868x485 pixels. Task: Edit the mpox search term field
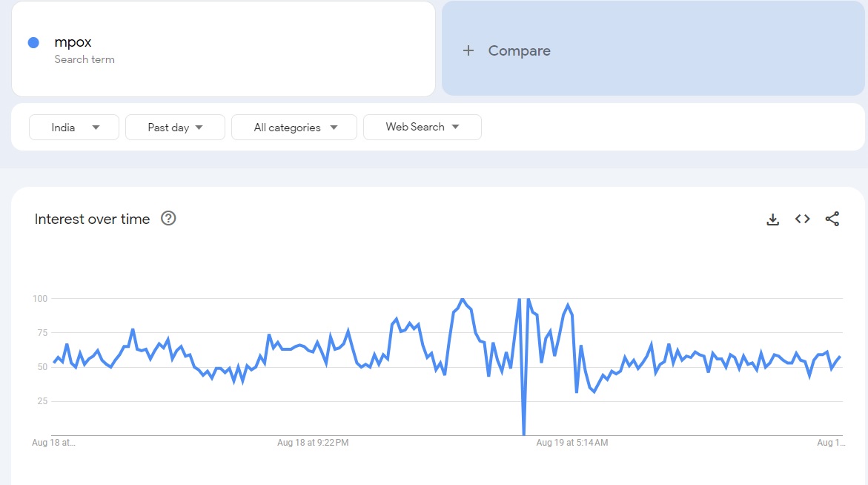222,42
